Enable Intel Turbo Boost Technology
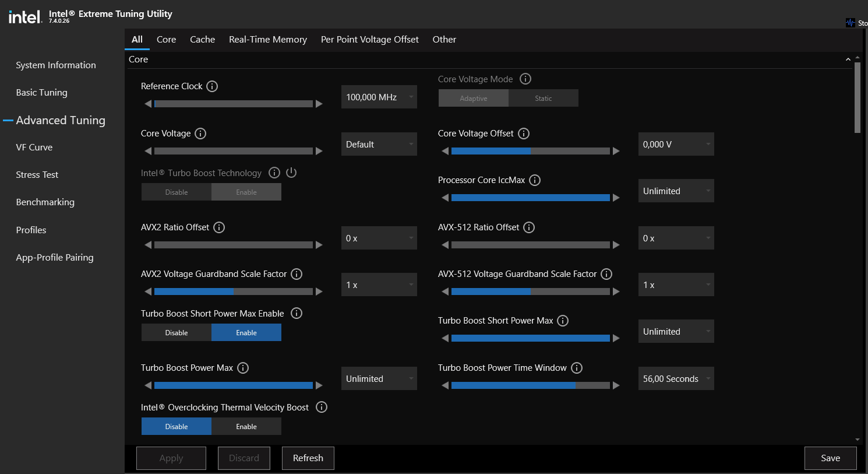Screen dimensions: 868x474 246,192
